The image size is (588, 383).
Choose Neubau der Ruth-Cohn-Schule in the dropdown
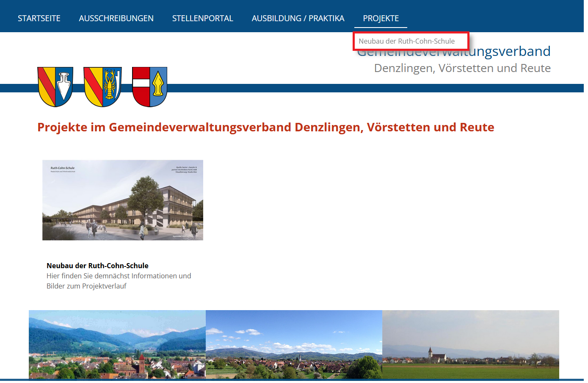pos(406,41)
